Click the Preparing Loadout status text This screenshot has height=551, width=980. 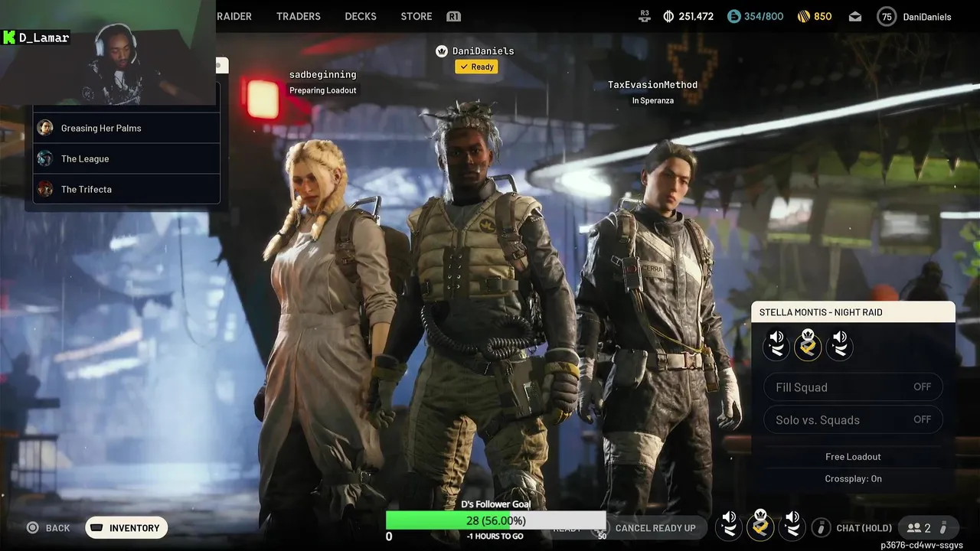pos(322,90)
